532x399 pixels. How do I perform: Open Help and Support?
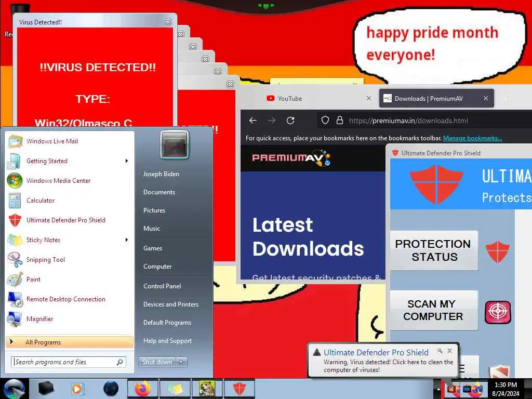[168, 341]
